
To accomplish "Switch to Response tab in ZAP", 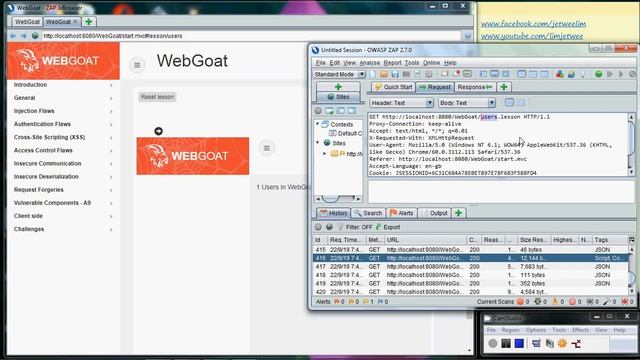I will (475, 87).
